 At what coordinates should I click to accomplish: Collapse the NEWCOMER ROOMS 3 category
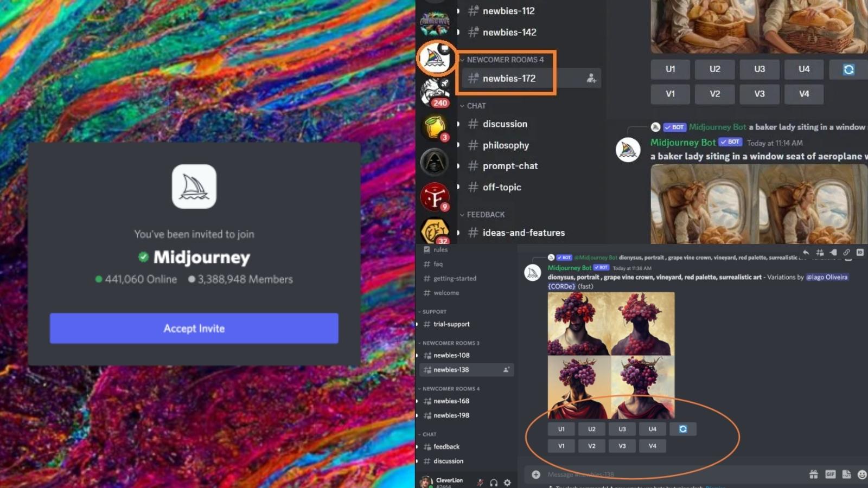point(450,343)
